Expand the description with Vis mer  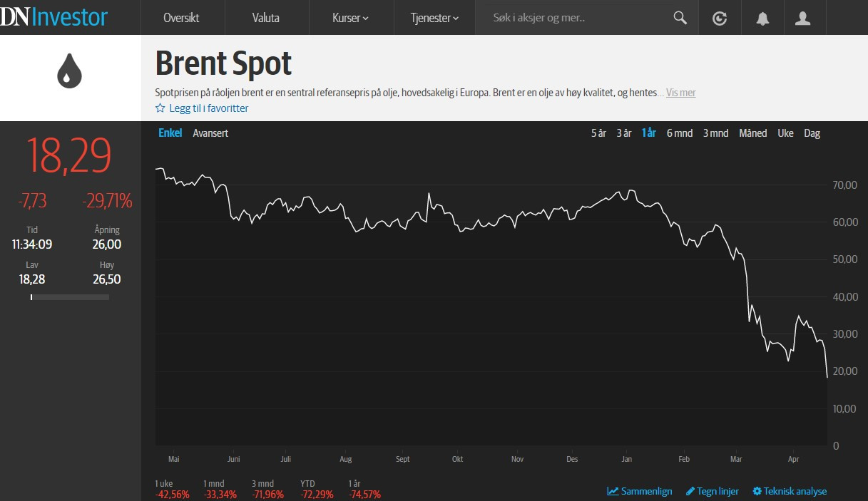click(x=680, y=93)
